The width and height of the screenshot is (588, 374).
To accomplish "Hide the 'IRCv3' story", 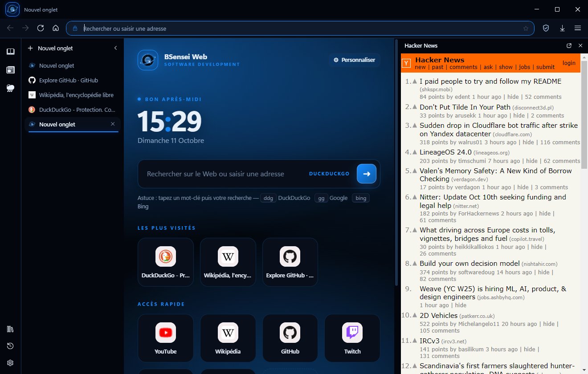I will (x=530, y=350).
